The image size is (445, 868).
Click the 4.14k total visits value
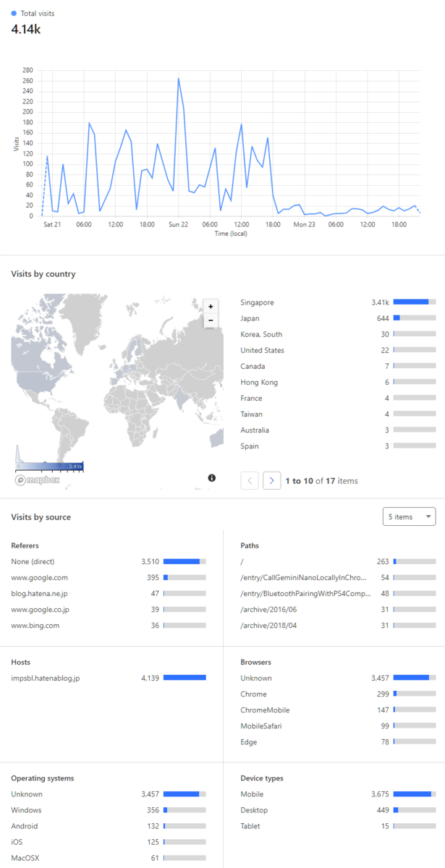(x=25, y=29)
